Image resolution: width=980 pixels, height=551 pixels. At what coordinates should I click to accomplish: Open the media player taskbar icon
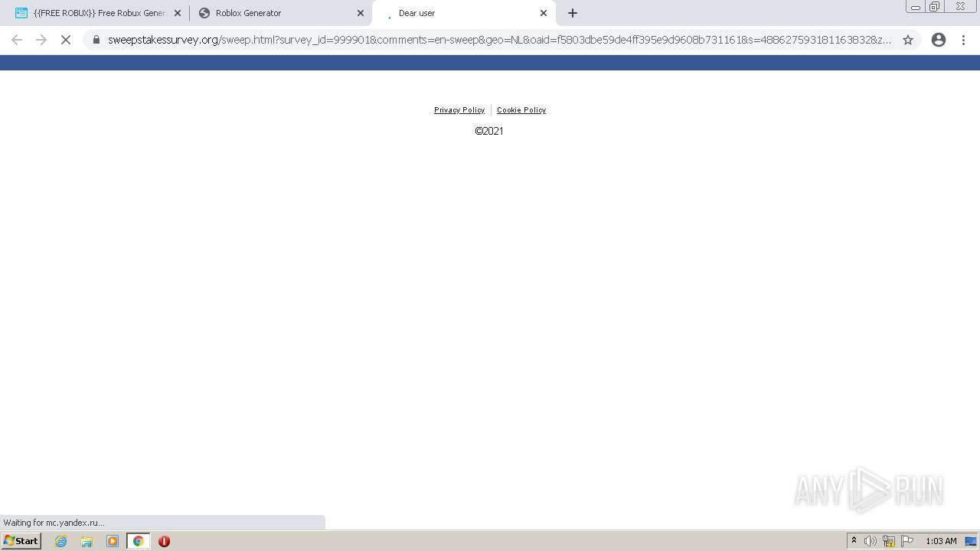pyautogui.click(x=113, y=541)
